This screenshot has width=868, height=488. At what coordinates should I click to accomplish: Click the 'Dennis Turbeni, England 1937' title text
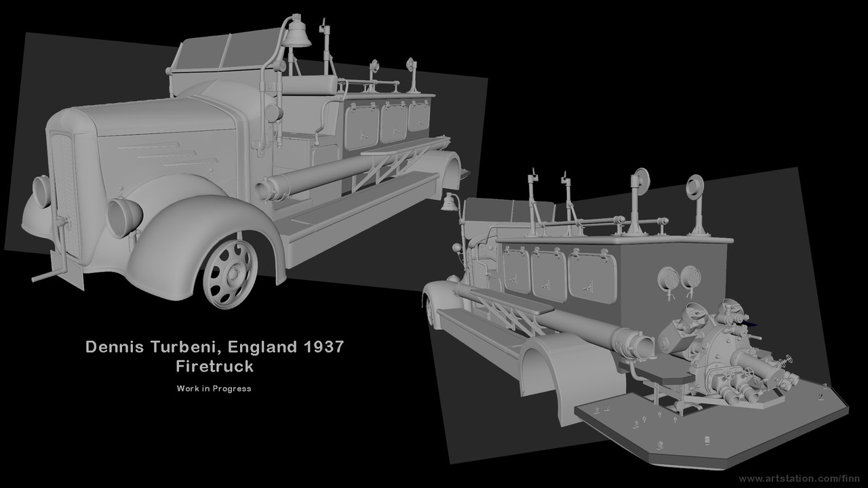click(x=214, y=347)
